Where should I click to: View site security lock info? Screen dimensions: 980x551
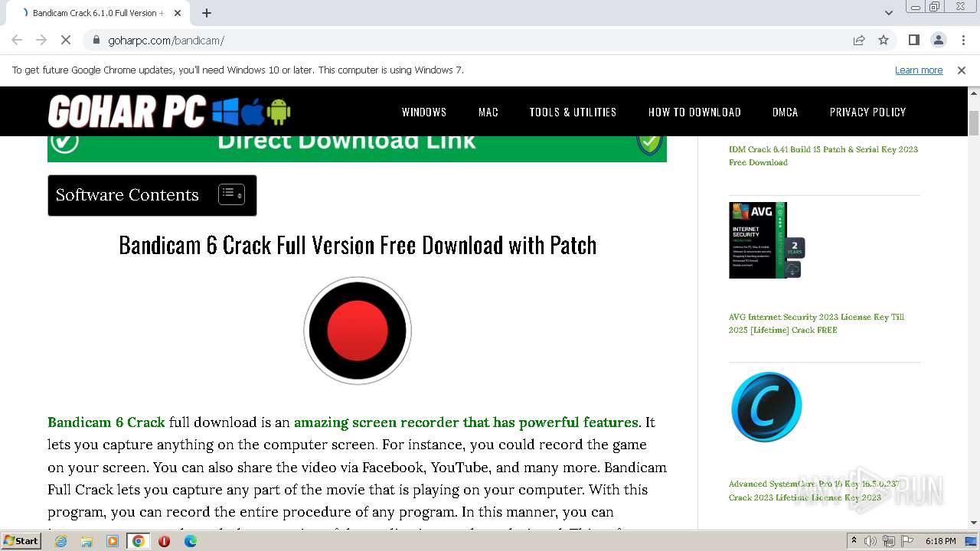click(96, 40)
